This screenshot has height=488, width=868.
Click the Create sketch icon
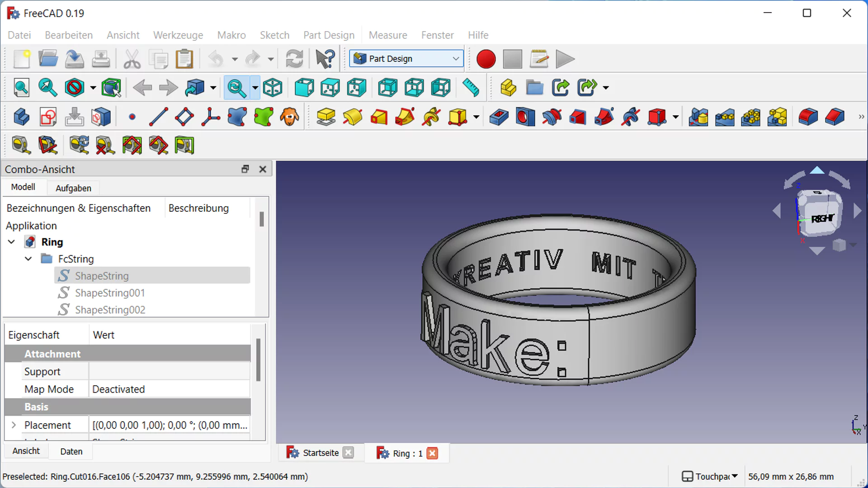click(x=48, y=117)
